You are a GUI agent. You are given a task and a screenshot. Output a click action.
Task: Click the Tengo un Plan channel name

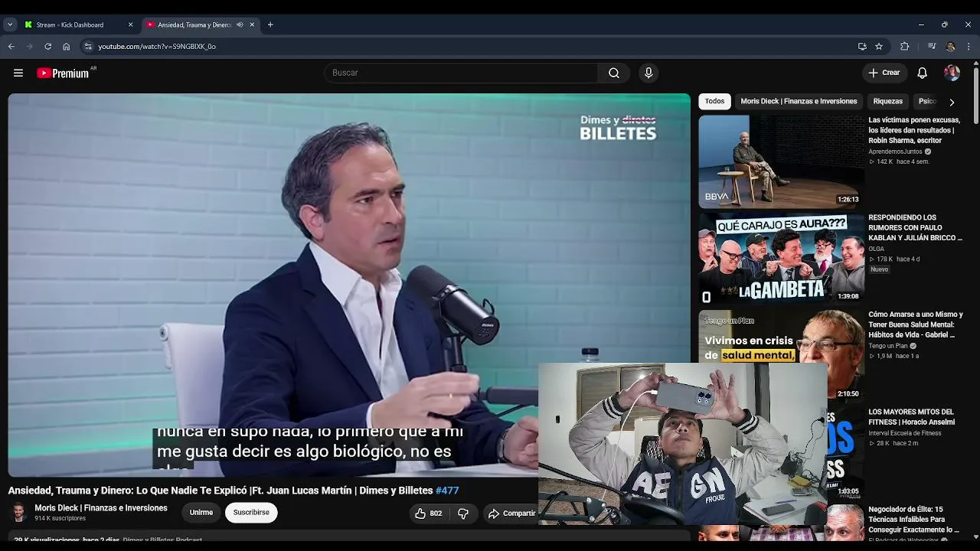click(x=887, y=346)
